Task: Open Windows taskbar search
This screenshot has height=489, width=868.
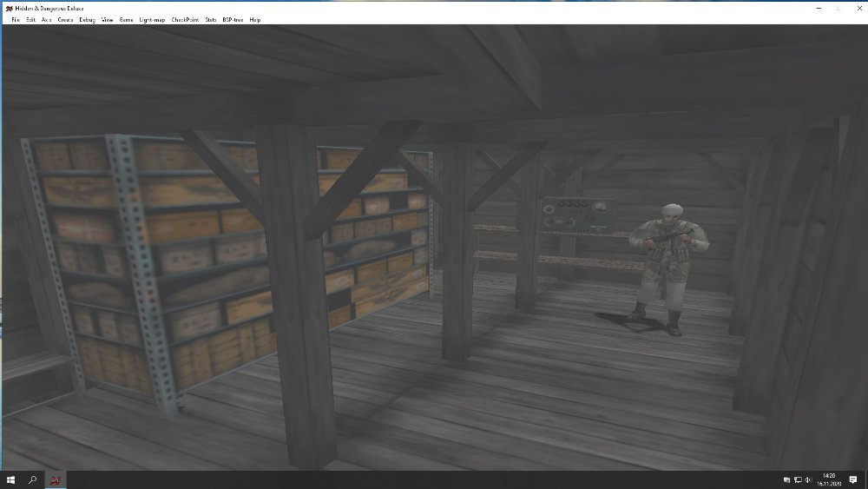Action: (x=33, y=479)
